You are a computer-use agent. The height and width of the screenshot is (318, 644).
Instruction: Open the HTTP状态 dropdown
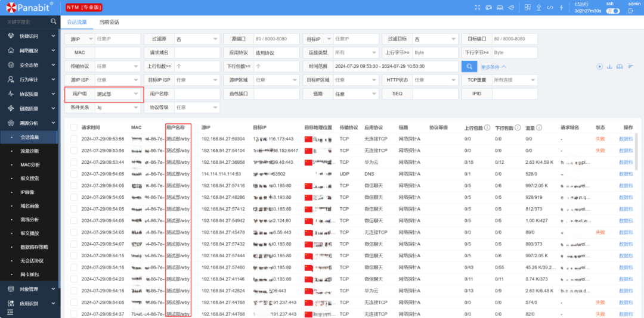(435, 80)
